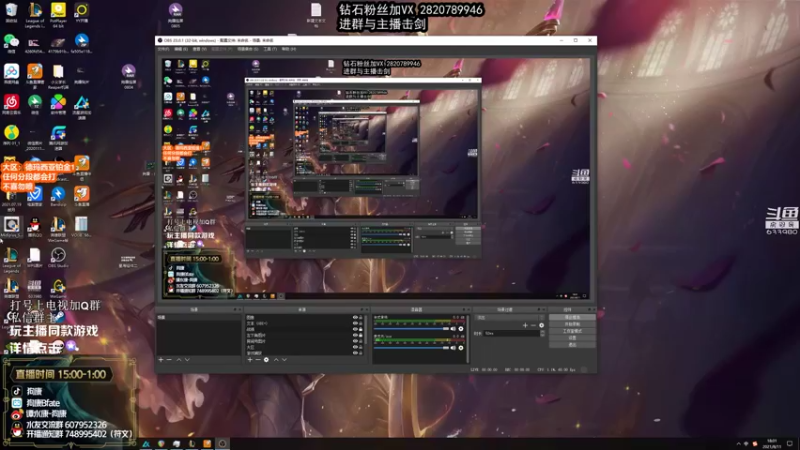Click the 开始录制 recording button
The width and height of the screenshot is (800, 450).
coord(572,324)
